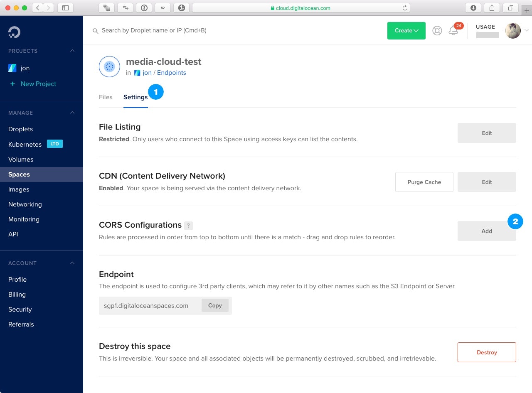Click the CORS help question mark icon
Image resolution: width=532 pixels, height=393 pixels.
pyautogui.click(x=188, y=226)
